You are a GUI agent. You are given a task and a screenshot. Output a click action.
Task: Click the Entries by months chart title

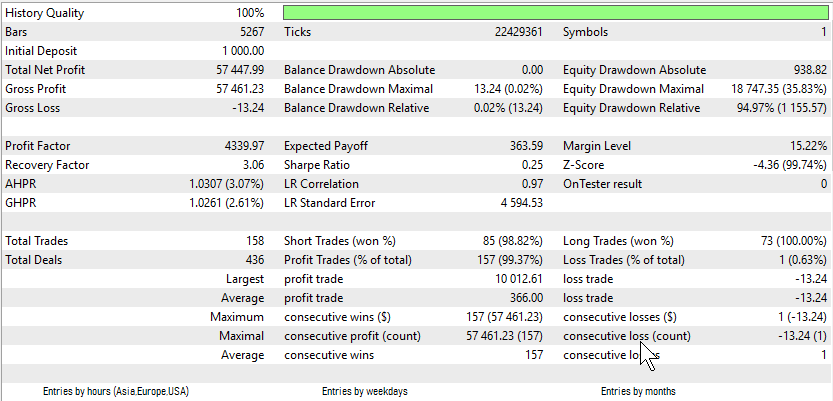638,391
